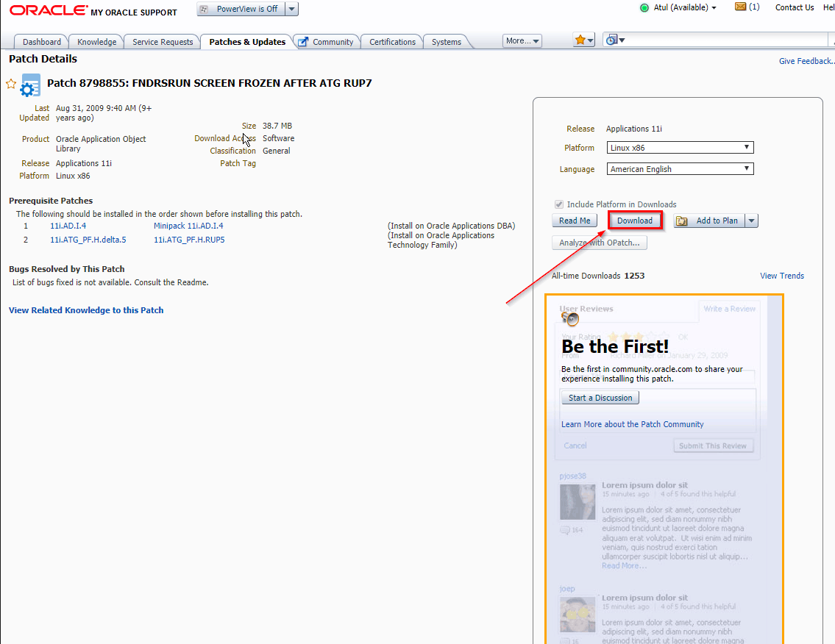Open the Certifications tab
835x644 pixels.
392,41
